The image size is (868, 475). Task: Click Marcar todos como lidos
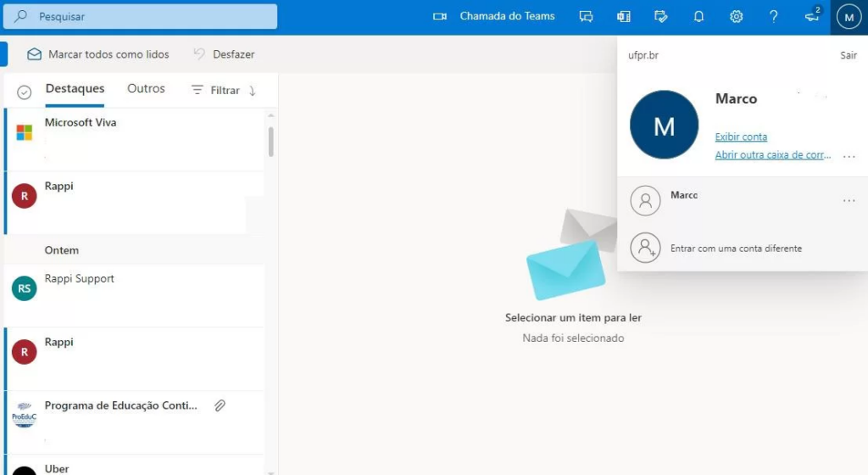pyautogui.click(x=98, y=54)
